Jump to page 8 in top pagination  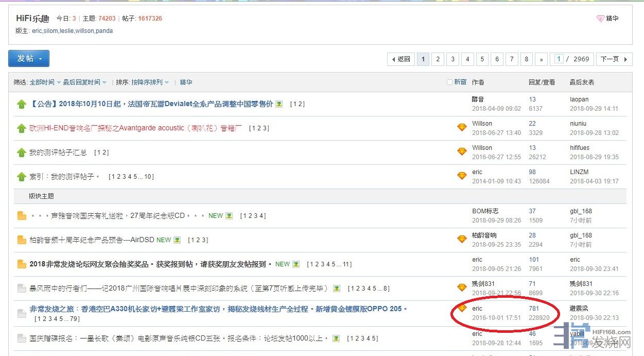point(526,59)
